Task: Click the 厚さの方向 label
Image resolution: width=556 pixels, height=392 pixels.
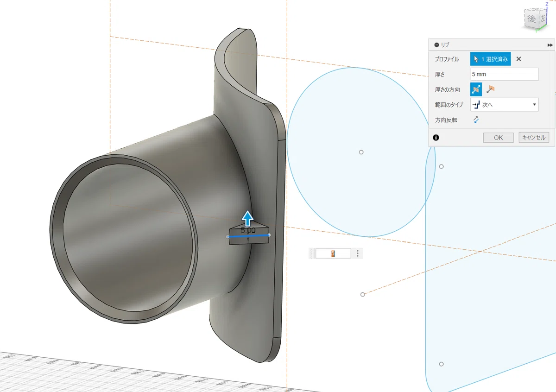Action: 448,89
